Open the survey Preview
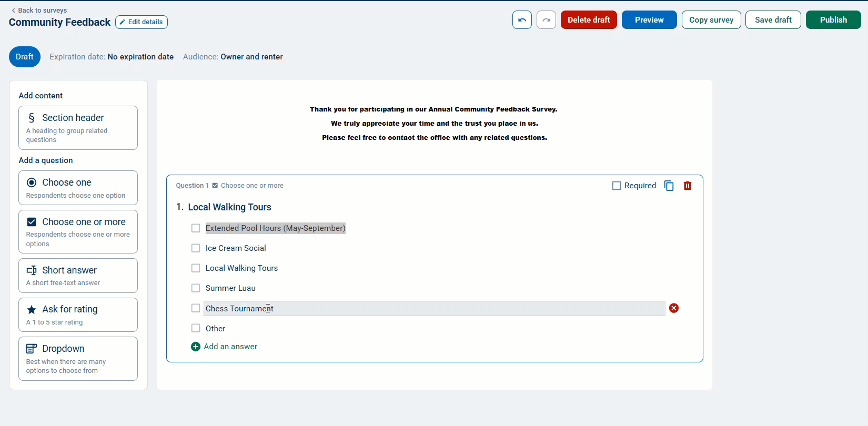 [x=649, y=20]
